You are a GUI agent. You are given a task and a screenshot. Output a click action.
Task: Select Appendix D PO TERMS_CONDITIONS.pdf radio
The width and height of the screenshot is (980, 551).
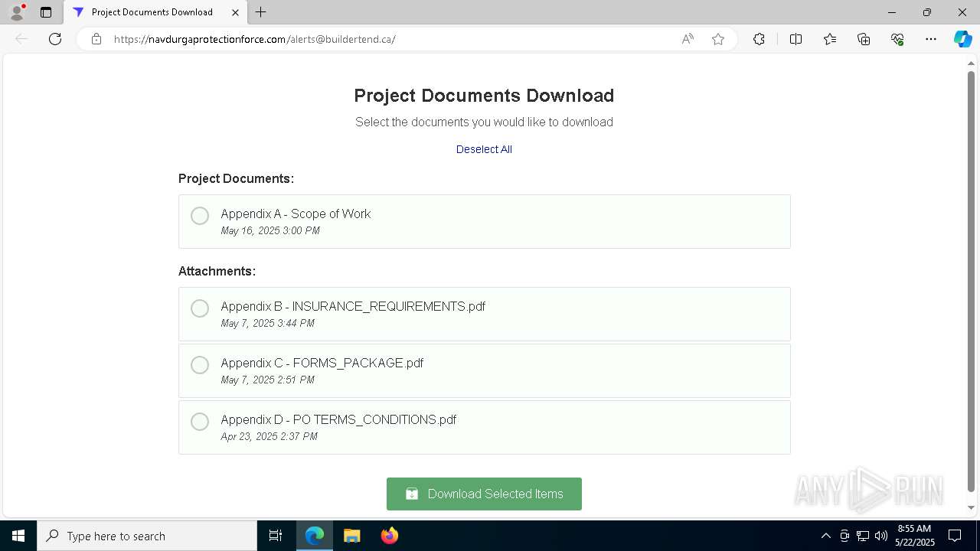200,422
